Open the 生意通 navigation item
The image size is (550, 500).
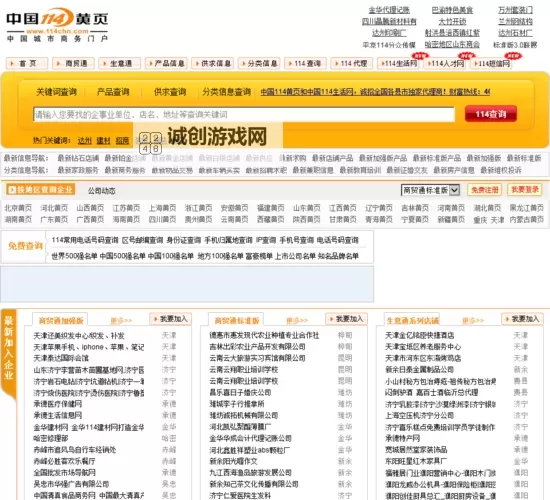tap(120, 64)
